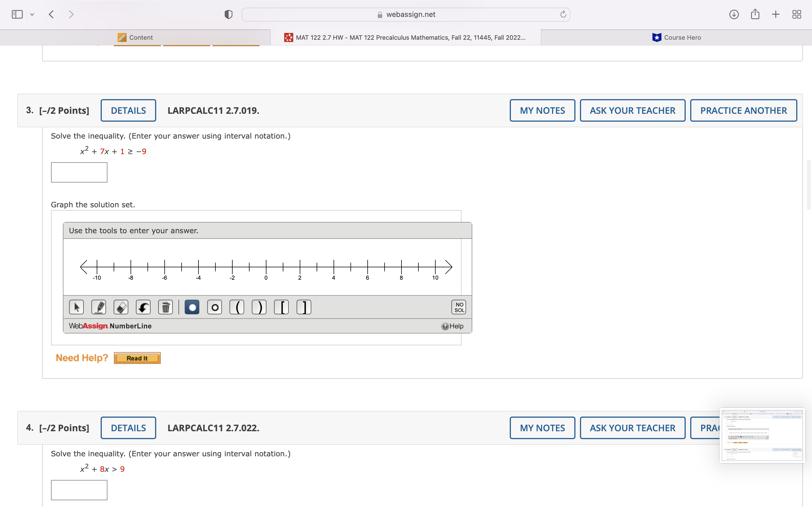Click the answer box for problem 4
The image size is (812, 507).
pyautogui.click(x=79, y=490)
